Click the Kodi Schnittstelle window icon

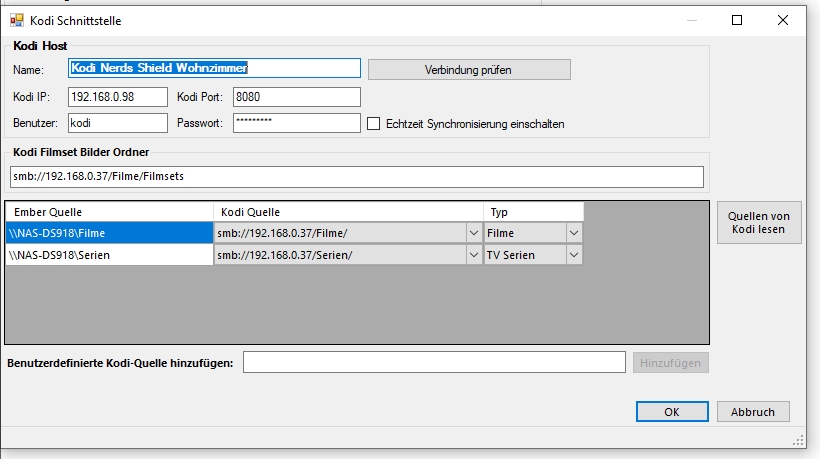(17, 20)
